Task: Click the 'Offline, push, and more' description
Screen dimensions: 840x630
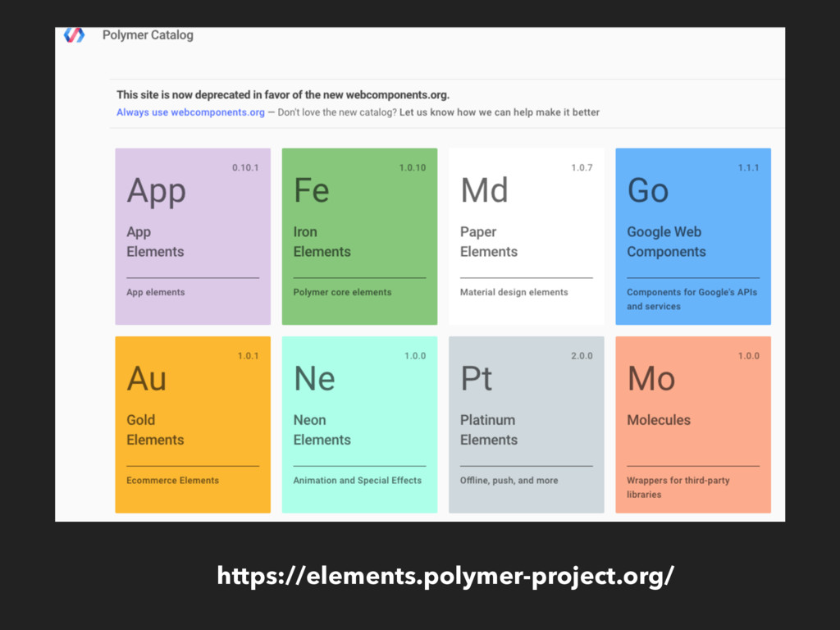Action: (x=509, y=481)
